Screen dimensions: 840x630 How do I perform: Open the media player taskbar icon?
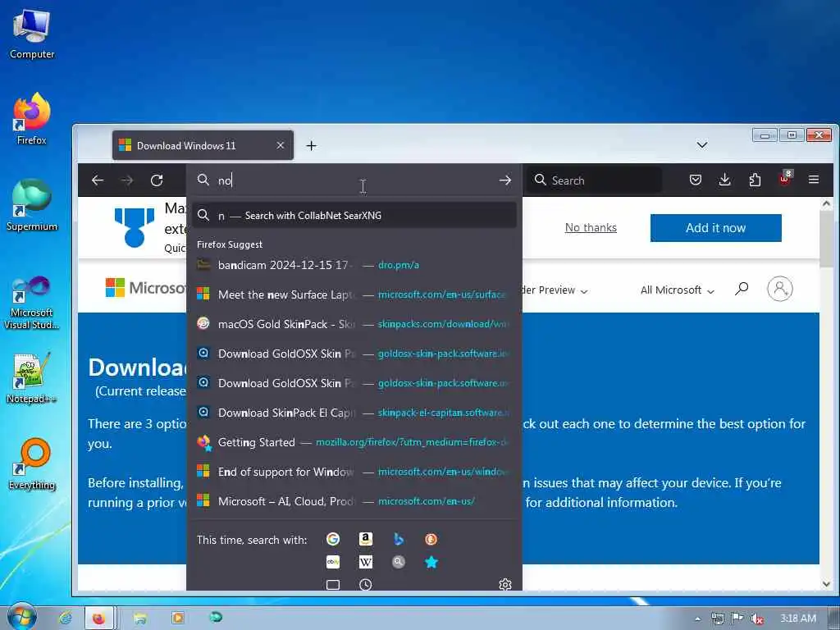pyautogui.click(x=178, y=618)
